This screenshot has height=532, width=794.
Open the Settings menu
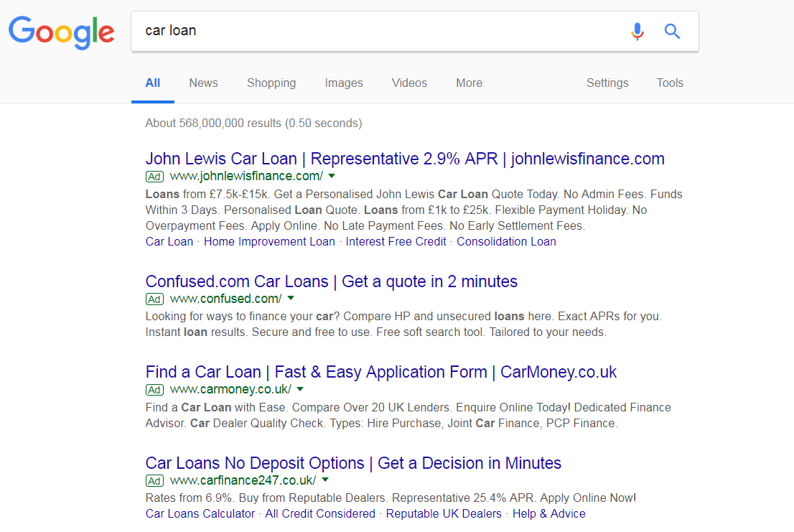[607, 83]
